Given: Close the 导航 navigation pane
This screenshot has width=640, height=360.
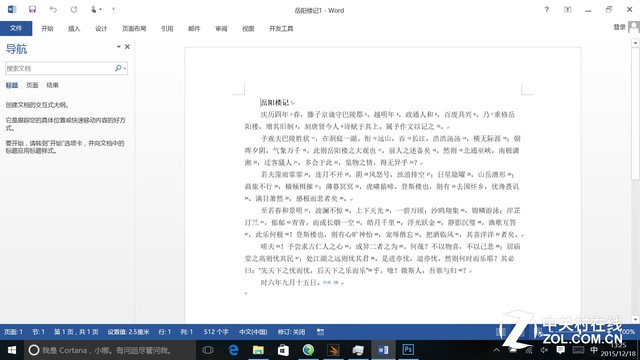Looking at the screenshot, I should tap(127, 47).
